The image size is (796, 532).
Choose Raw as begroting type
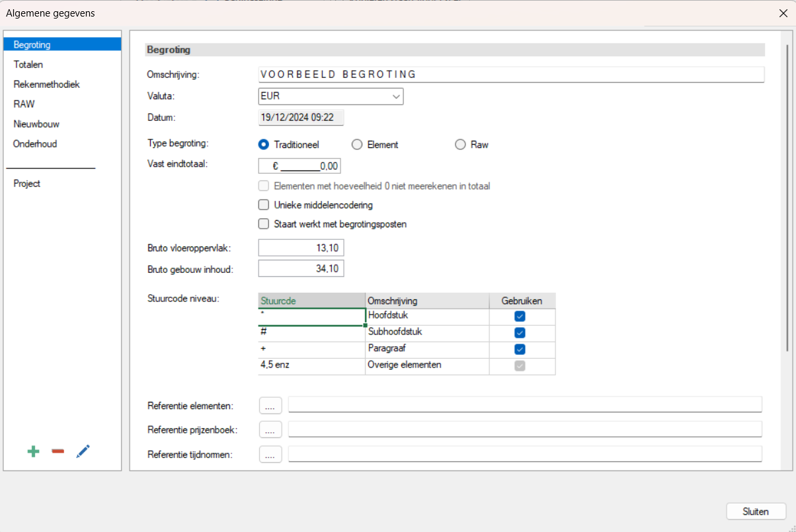[460, 145]
